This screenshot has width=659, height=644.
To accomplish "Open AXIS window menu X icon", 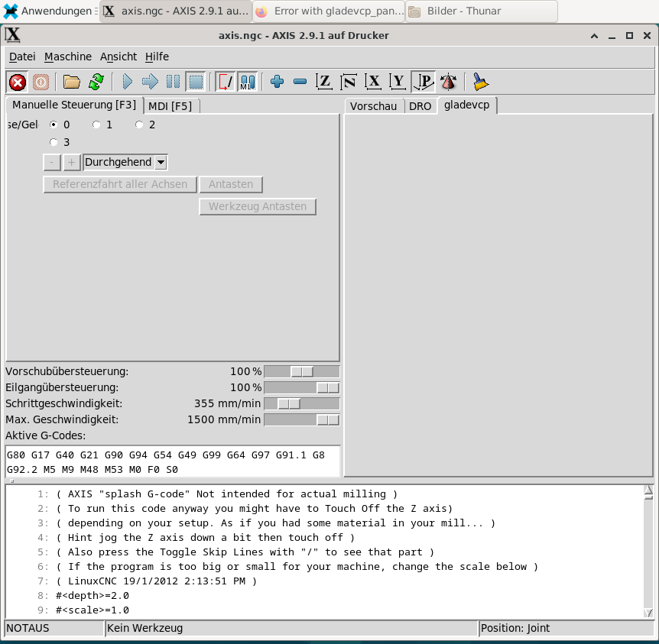I will (x=12, y=35).
